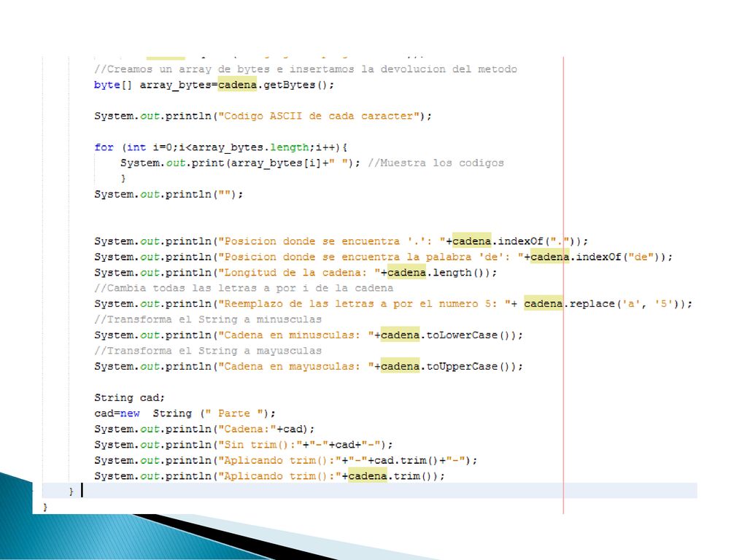Click the line with indexOf("de")

pos(383,257)
